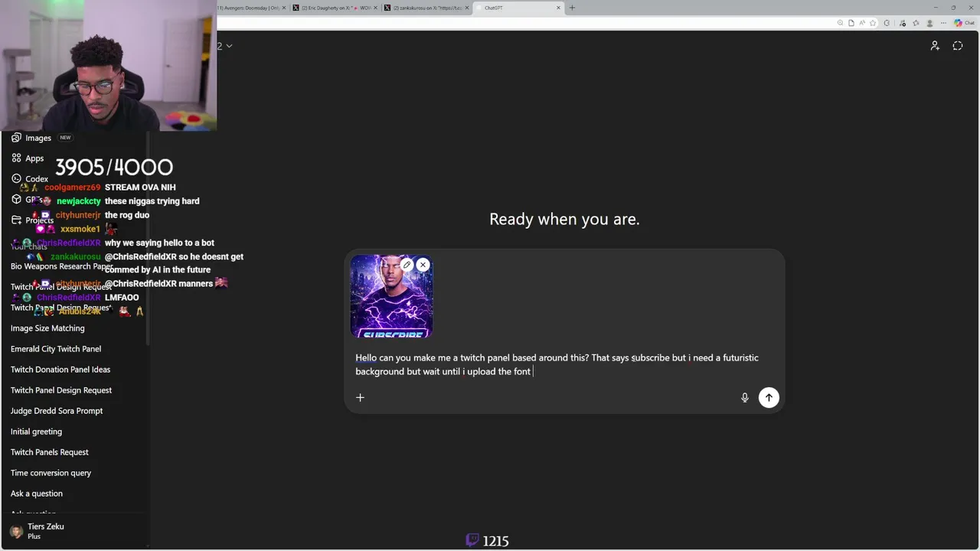Click the edit pencil on attached image
The height and width of the screenshot is (551, 980).
(407, 265)
